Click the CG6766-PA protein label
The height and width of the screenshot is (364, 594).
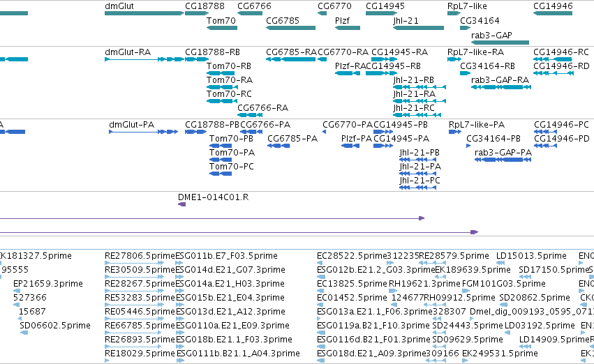[x=265, y=125]
